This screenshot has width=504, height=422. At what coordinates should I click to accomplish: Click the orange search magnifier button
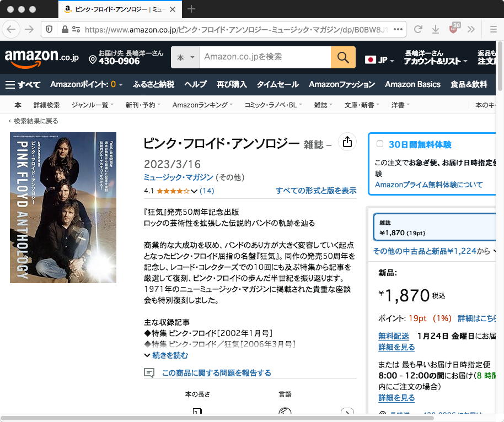click(x=343, y=57)
